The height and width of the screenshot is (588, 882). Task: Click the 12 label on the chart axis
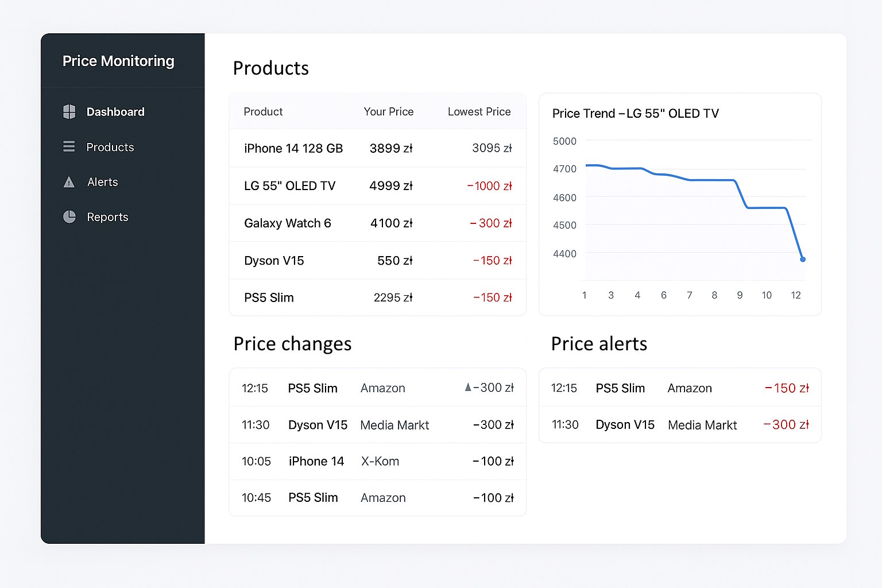796,295
